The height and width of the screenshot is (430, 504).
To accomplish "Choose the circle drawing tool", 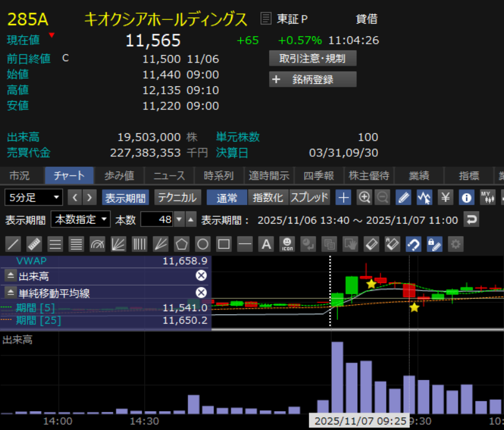I will [x=202, y=244].
